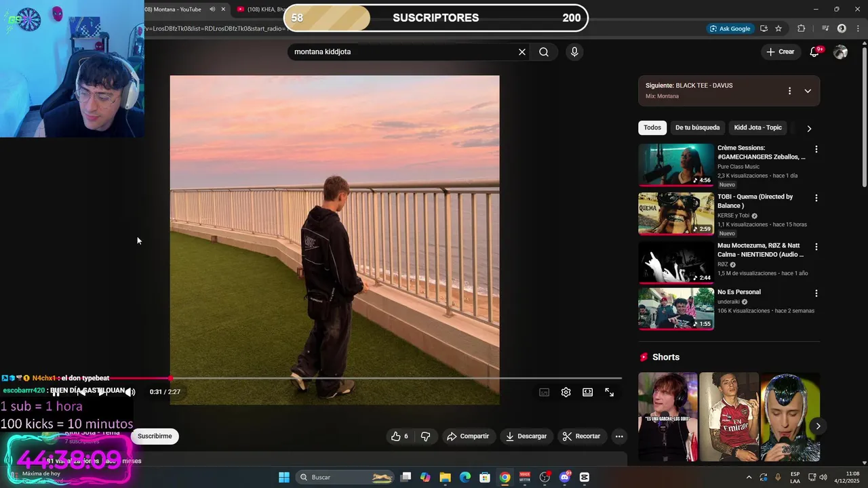The width and height of the screenshot is (868, 488).
Task: Open player settings gear
Action: 566,392
